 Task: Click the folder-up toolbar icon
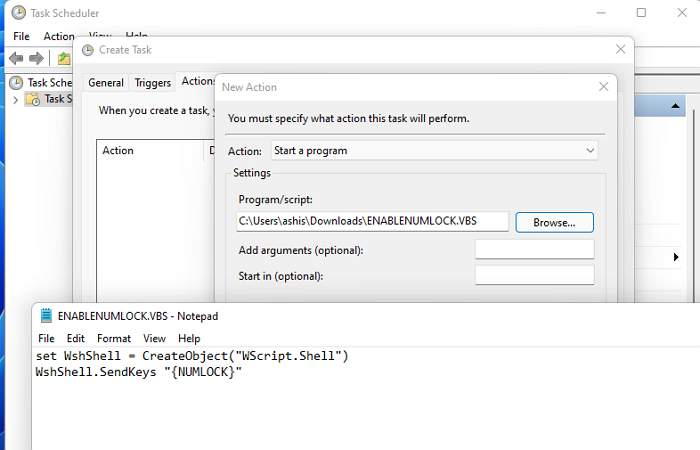pos(64,58)
